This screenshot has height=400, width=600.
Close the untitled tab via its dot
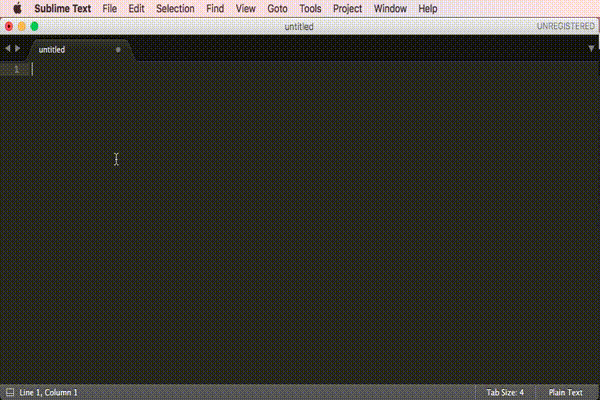[x=118, y=50]
